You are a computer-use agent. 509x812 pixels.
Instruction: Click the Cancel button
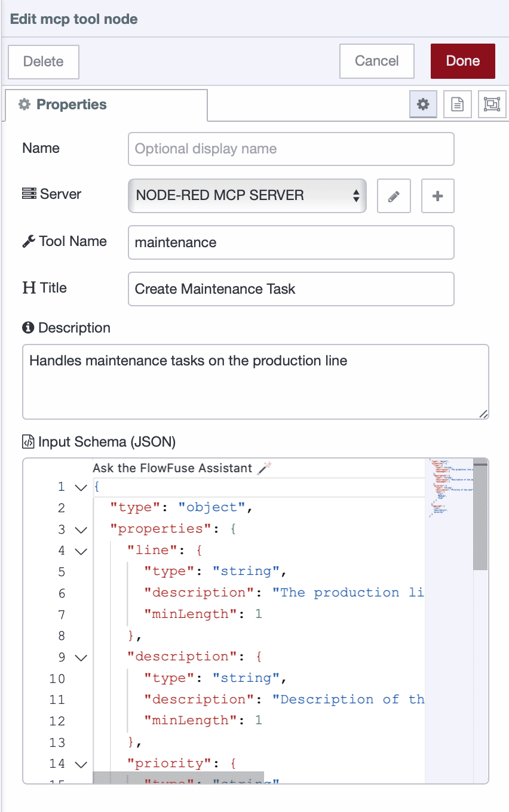[376, 61]
